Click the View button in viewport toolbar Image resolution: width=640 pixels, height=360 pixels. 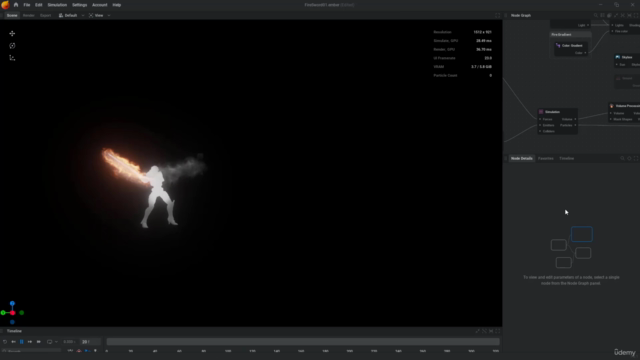tap(96, 16)
